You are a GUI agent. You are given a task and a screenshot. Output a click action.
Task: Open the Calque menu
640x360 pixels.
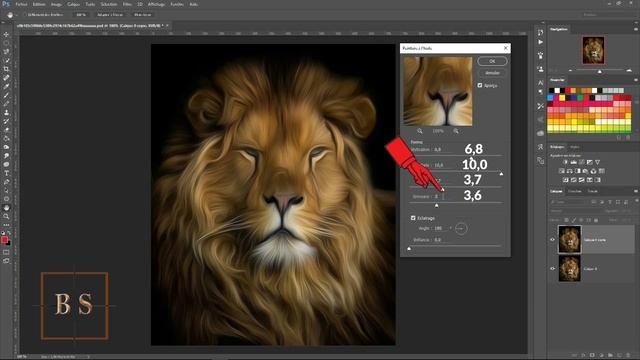point(73,4)
